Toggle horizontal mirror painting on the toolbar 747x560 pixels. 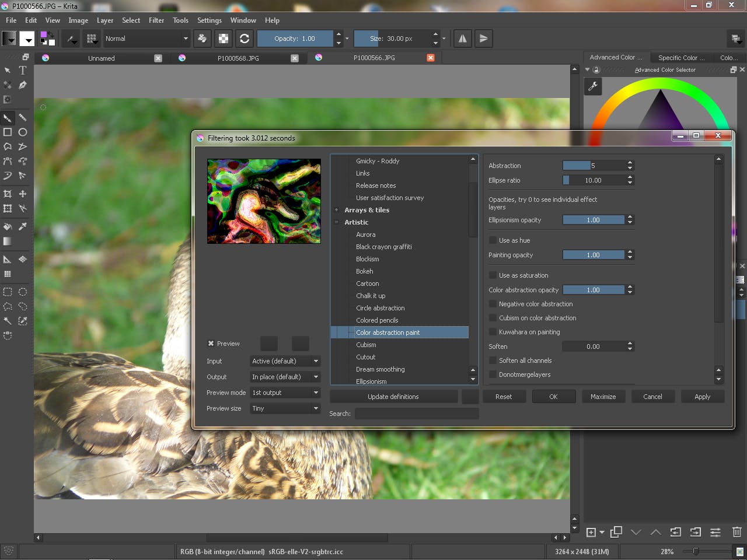click(x=462, y=38)
